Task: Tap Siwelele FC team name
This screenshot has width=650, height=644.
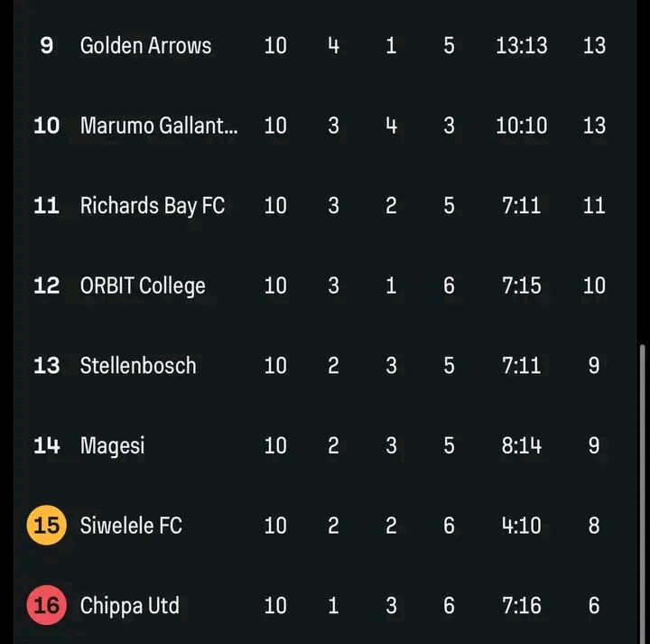Action: coord(131,525)
